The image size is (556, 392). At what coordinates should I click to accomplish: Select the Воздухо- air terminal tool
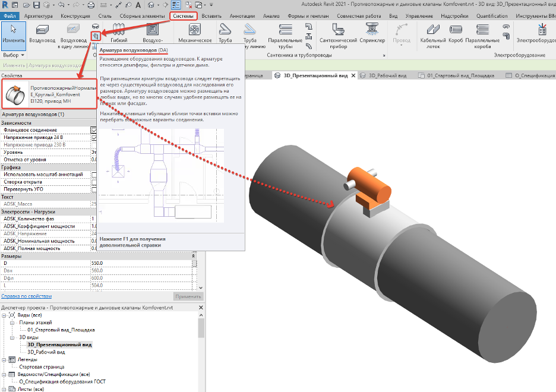(x=153, y=33)
